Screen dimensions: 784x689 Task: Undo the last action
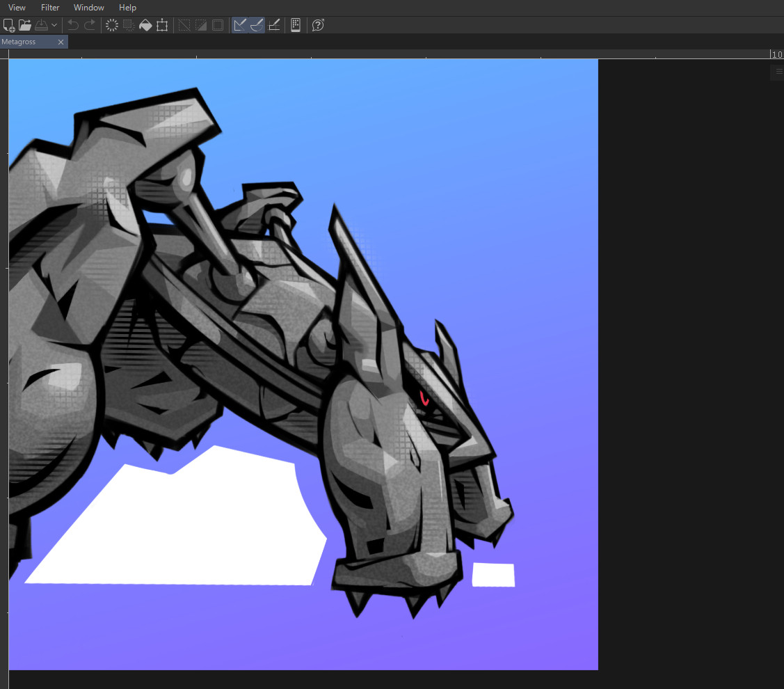click(x=73, y=25)
